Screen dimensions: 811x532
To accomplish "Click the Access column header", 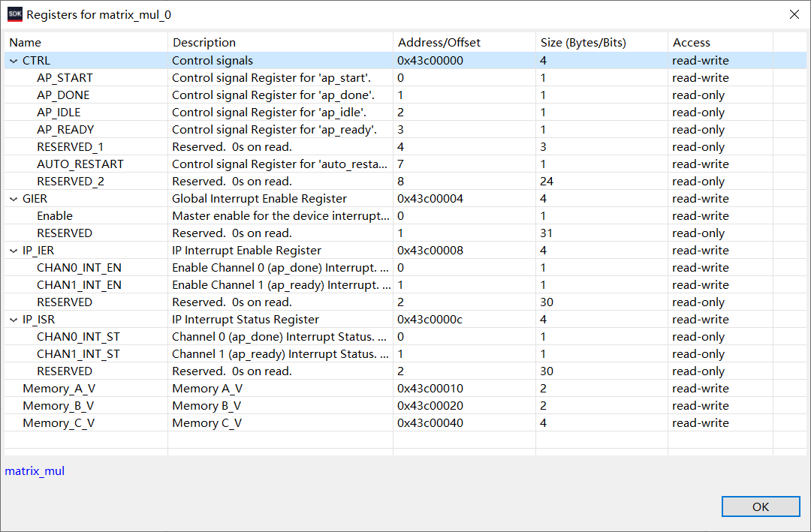I will point(692,42).
